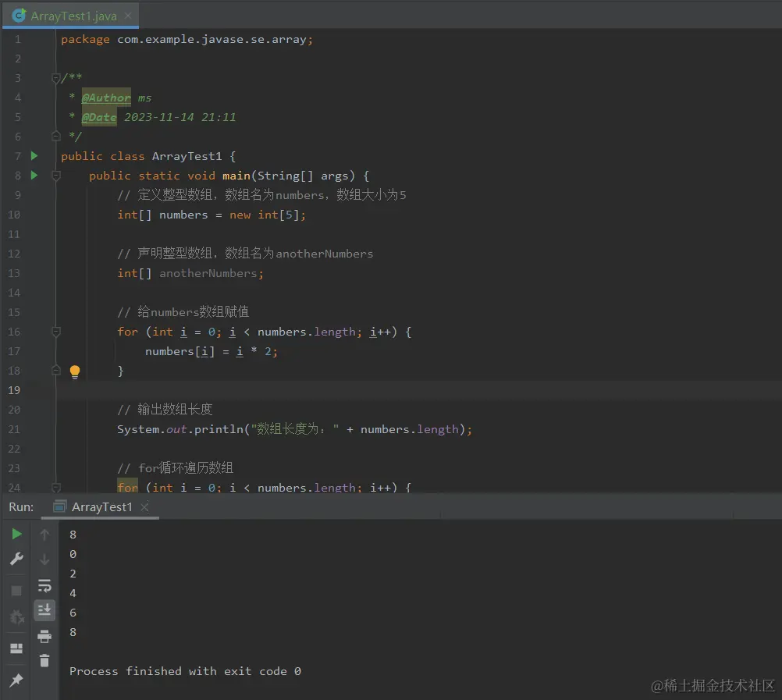Click line number 19 in gutter
Viewport: 782px width, 700px height.
click(14, 390)
